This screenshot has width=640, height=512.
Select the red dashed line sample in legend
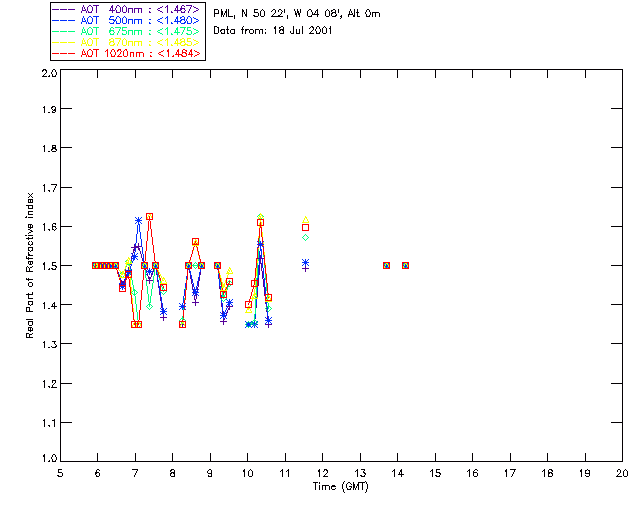(x=64, y=53)
